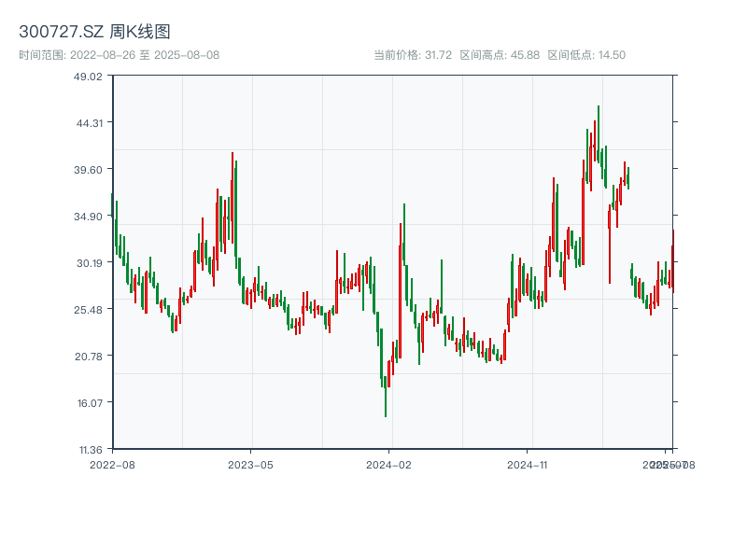747x560 pixels.
Task: Click the highest green candle wick near 45.88
Action: coord(599,134)
